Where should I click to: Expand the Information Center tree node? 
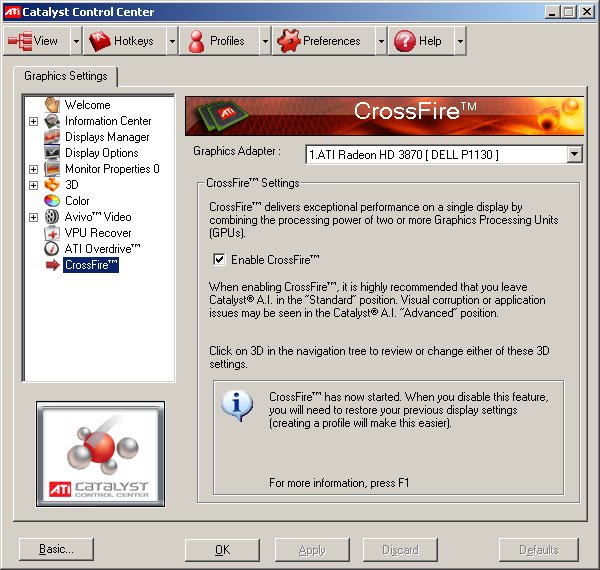tap(34, 121)
